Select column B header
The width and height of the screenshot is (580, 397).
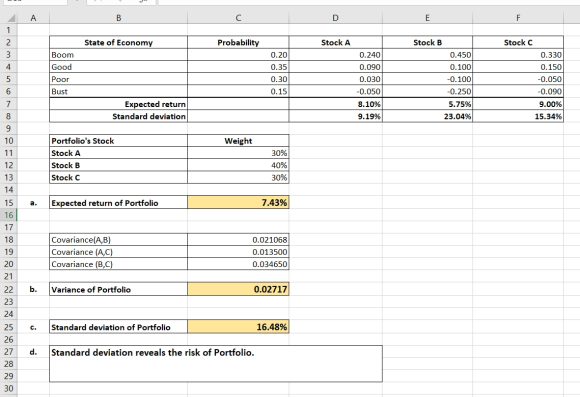118,18
